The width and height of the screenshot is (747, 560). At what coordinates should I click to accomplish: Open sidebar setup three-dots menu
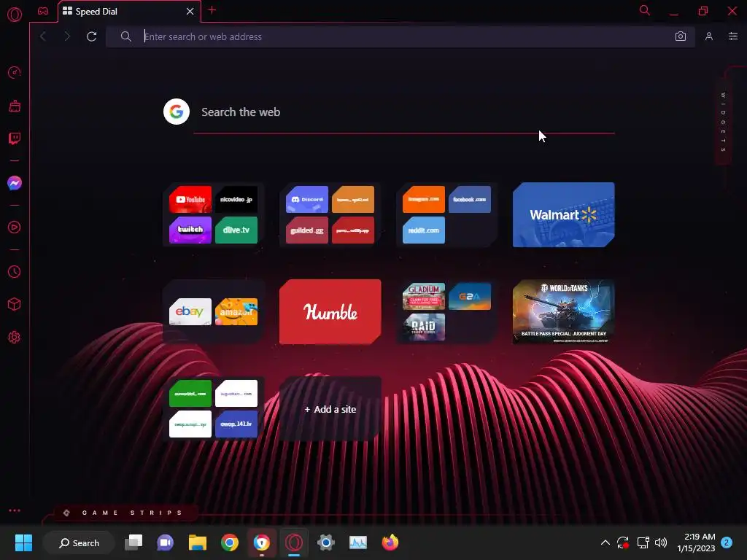(x=15, y=510)
